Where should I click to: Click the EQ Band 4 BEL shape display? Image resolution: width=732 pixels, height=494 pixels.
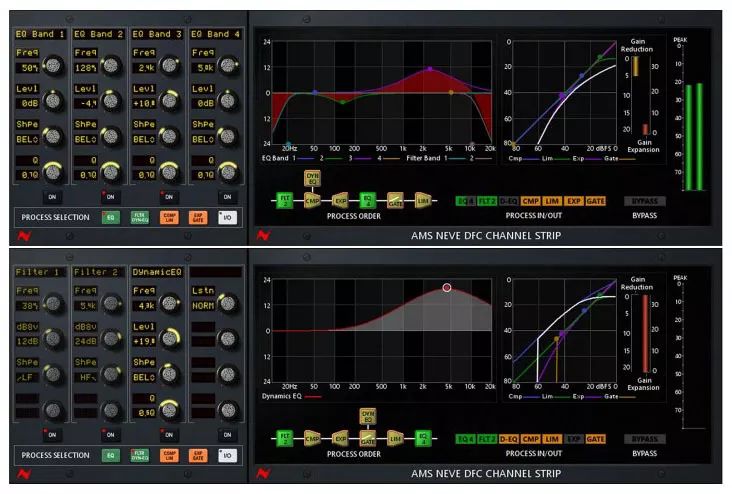[203, 140]
